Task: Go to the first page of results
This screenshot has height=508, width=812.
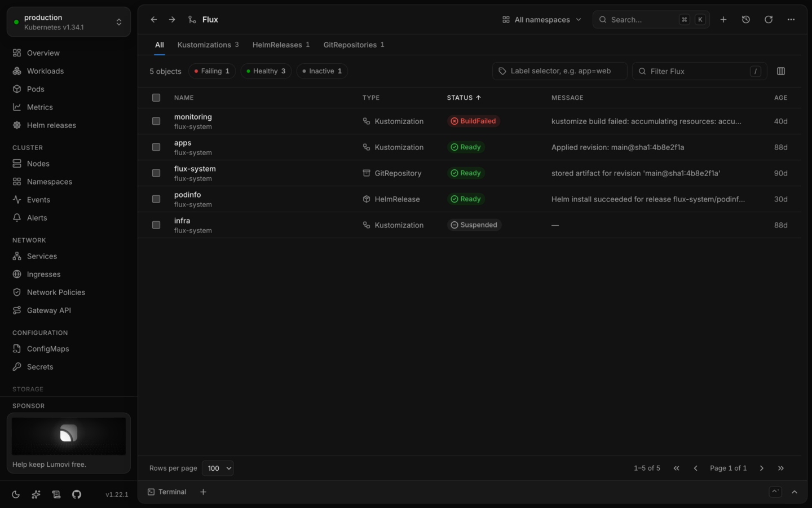Action: pos(677,468)
